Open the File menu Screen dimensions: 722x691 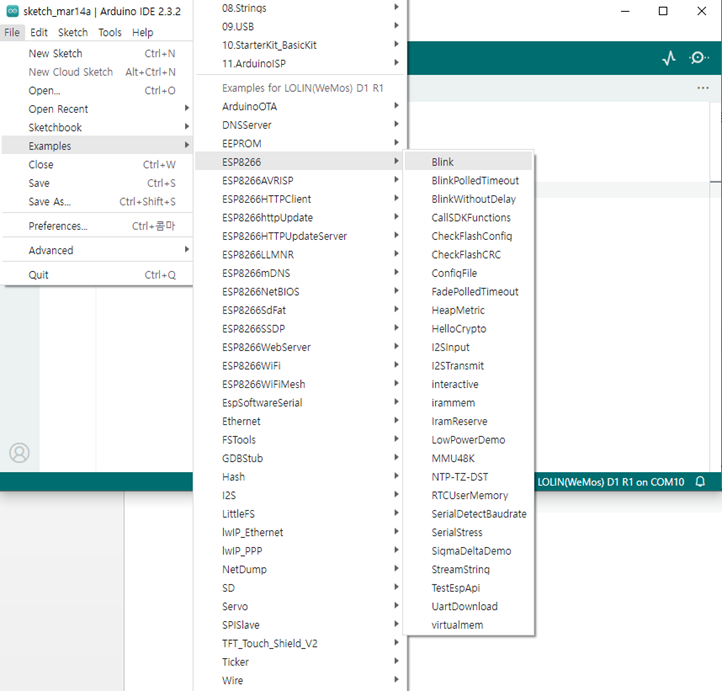coord(12,32)
